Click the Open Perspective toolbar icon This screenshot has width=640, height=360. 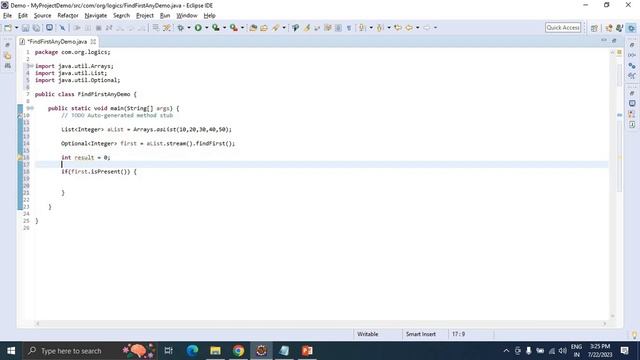[594, 28]
